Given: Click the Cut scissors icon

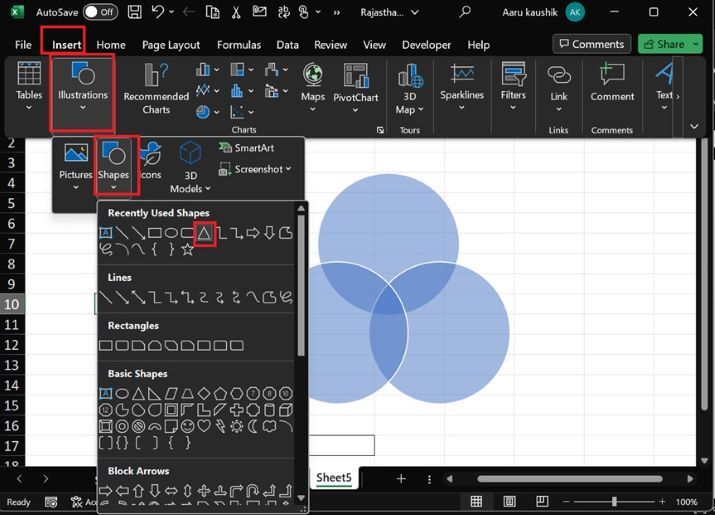Looking at the screenshot, I should (236, 12).
